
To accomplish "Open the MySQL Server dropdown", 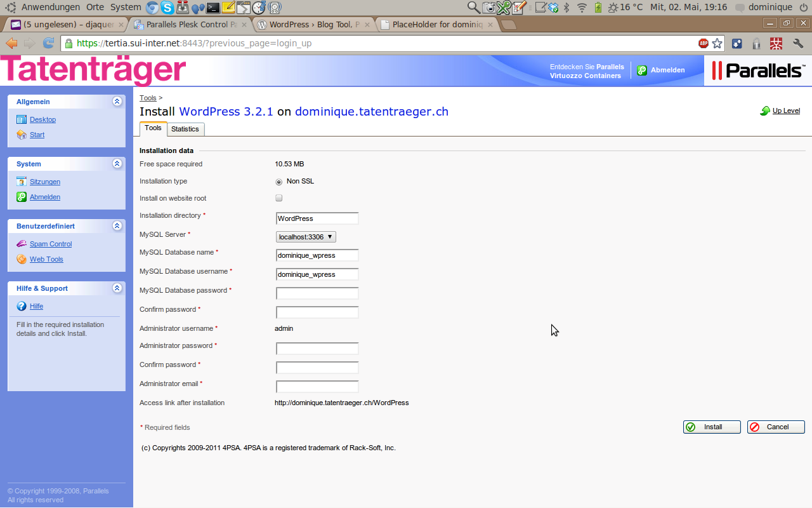I will 306,237.
